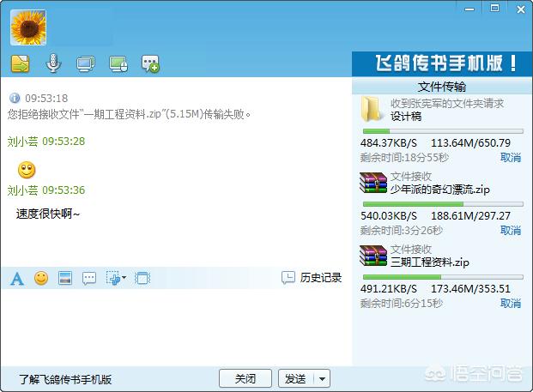Image resolution: width=533 pixels, height=392 pixels.
Task: Click the 设计稿 folder icon
Action: 372,109
